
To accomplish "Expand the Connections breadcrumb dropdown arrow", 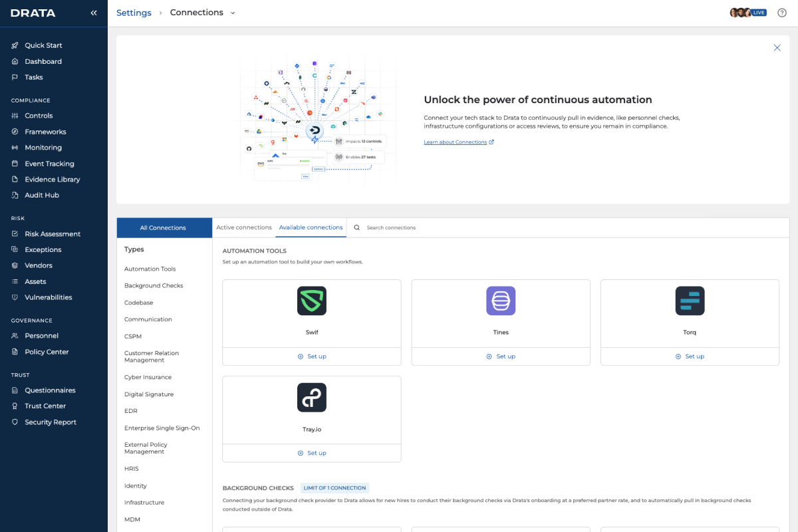I will pyautogui.click(x=233, y=13).
